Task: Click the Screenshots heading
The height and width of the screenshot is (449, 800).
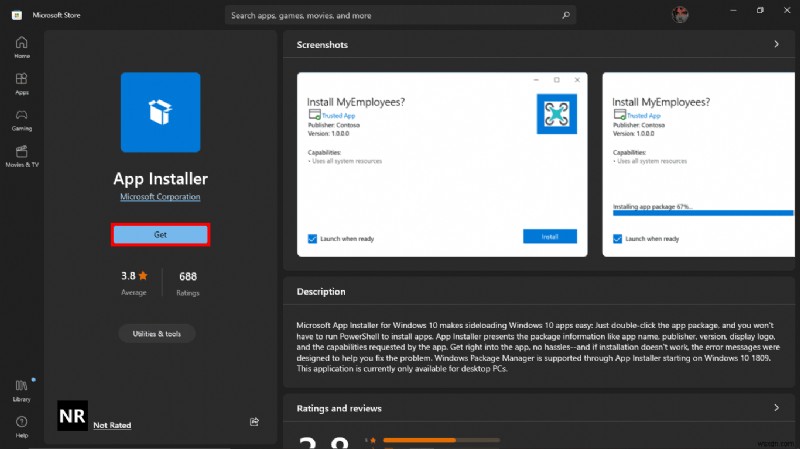Action: pyautogui.click(x=322, y=45)
